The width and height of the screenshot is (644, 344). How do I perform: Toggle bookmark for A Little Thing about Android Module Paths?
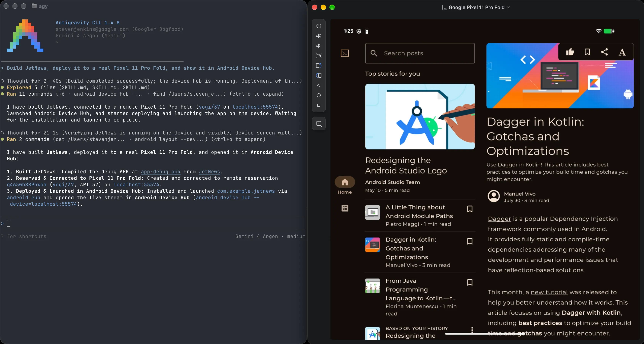pos(470,209)
